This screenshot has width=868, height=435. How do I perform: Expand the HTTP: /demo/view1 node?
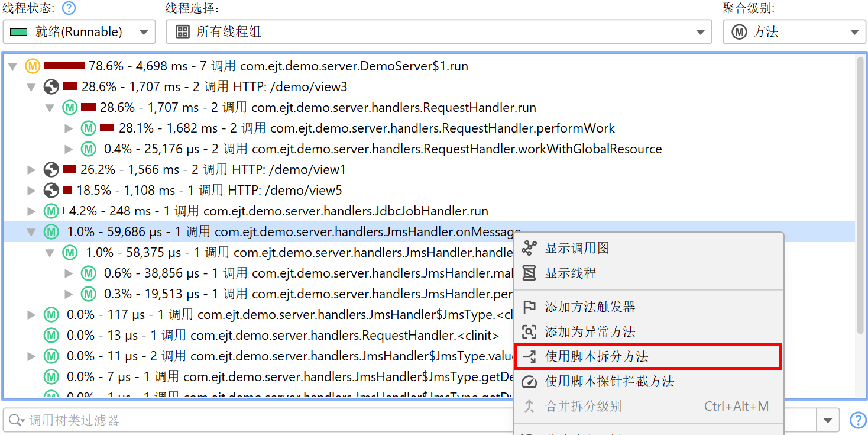tap(31, 169)
